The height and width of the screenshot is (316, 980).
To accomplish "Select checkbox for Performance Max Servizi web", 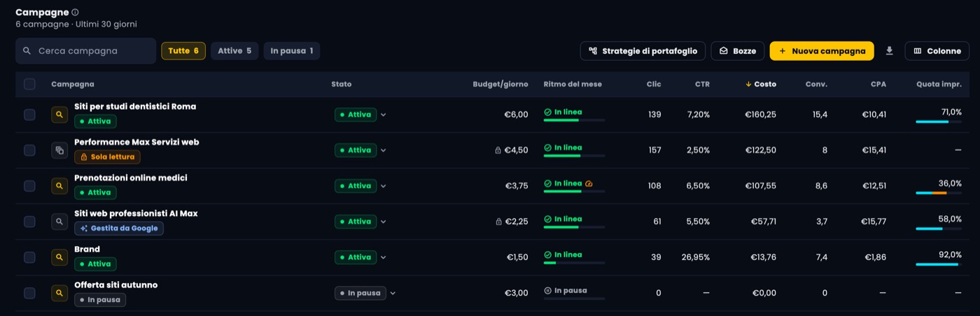I will click(x=29, y=150).
